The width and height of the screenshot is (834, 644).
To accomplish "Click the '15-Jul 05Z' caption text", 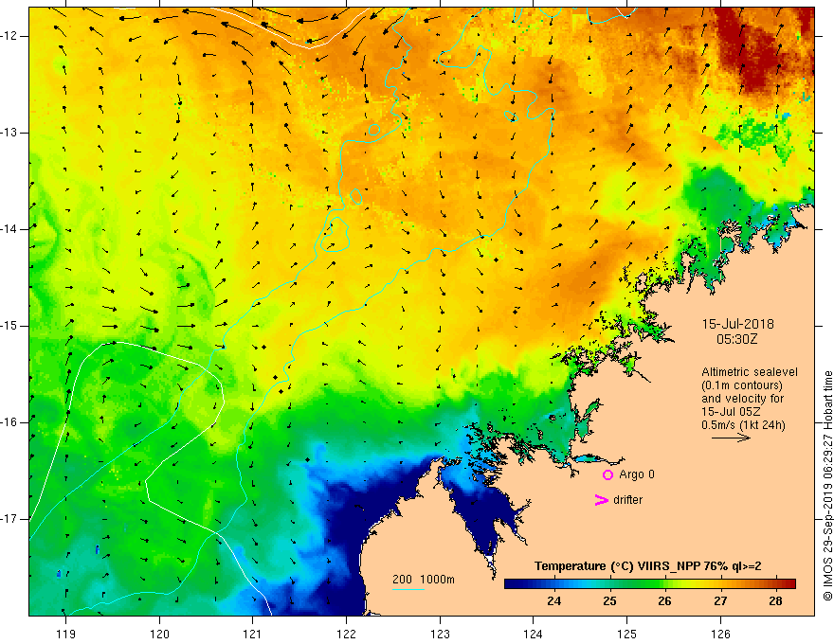I will (731, 412).
